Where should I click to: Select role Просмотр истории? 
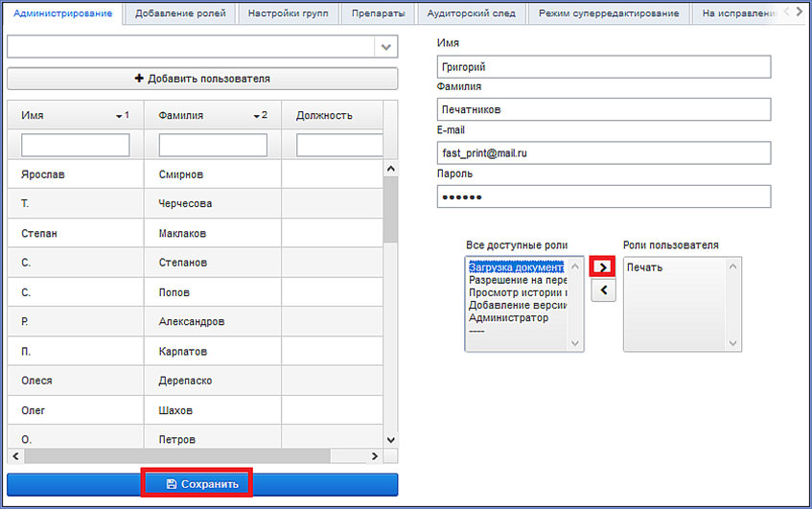click(x=518, y=292)
